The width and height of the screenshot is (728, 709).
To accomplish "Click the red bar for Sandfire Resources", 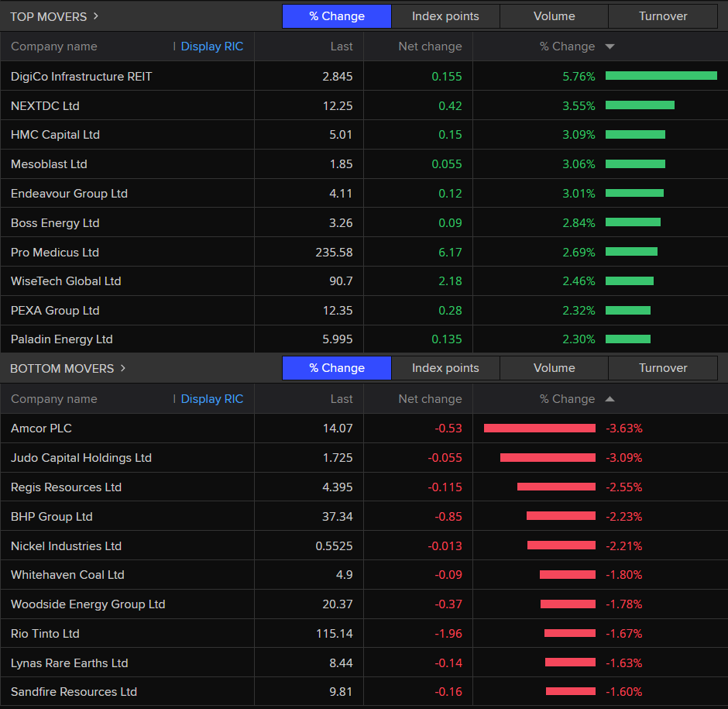I will (x=571, y=691).
